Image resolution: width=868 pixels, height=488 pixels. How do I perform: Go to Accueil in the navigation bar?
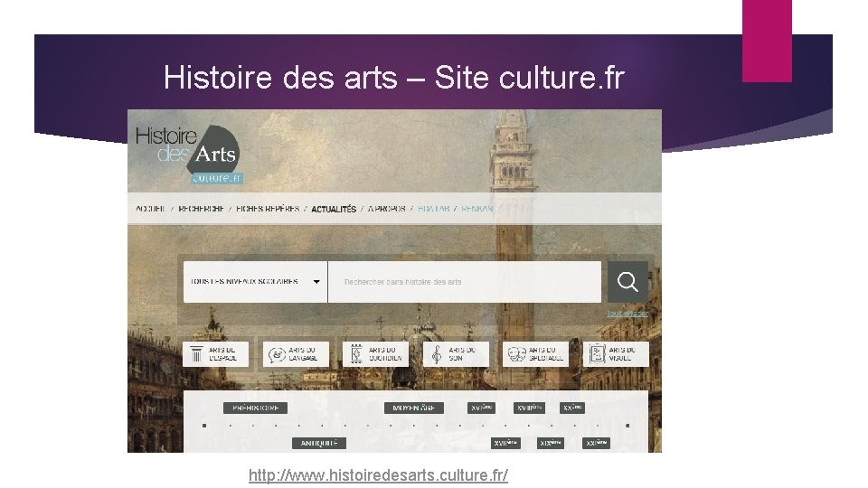[151, 209]
